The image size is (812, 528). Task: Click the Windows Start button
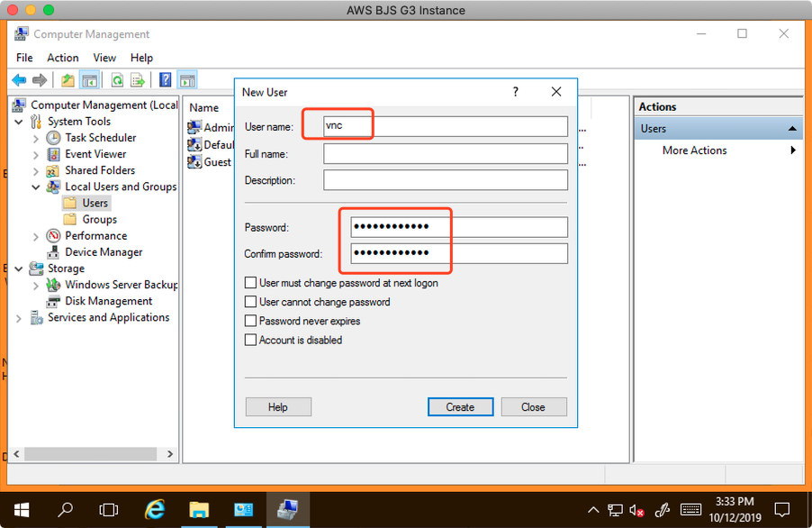point(21,509)
